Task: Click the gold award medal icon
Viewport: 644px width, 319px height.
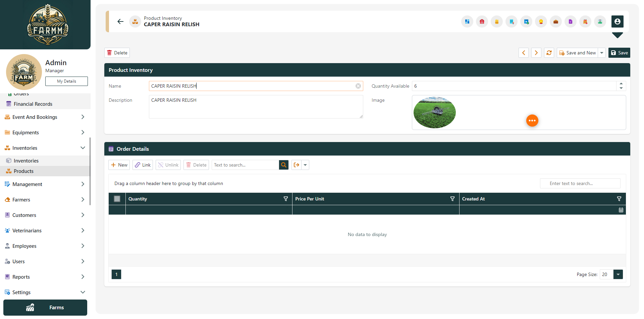Action: (x=541, y=21)
